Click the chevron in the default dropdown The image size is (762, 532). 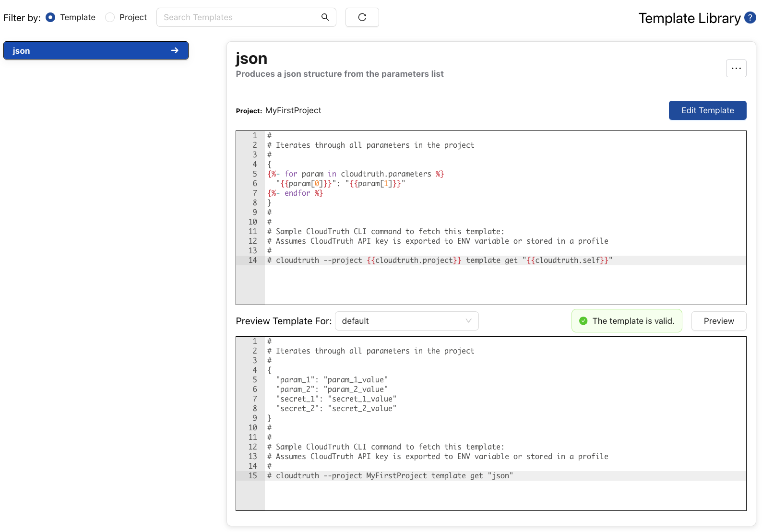click(x=468, y=321)
